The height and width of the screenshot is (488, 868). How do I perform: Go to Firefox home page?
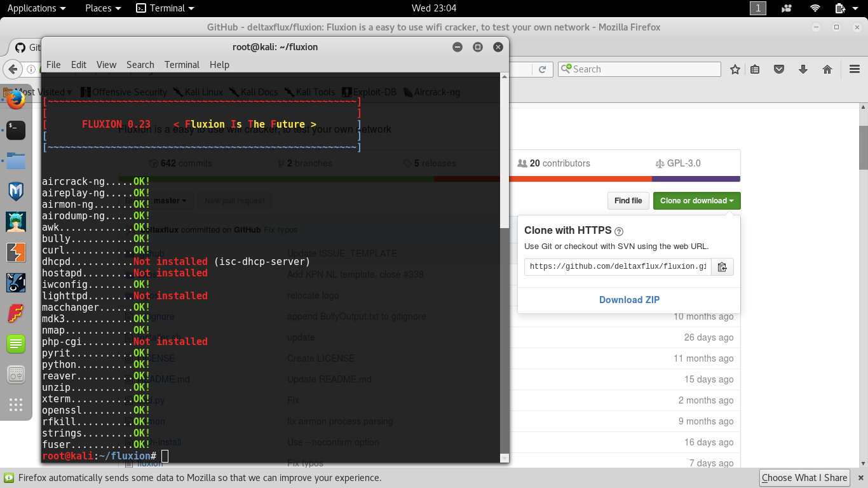[827, 69]
